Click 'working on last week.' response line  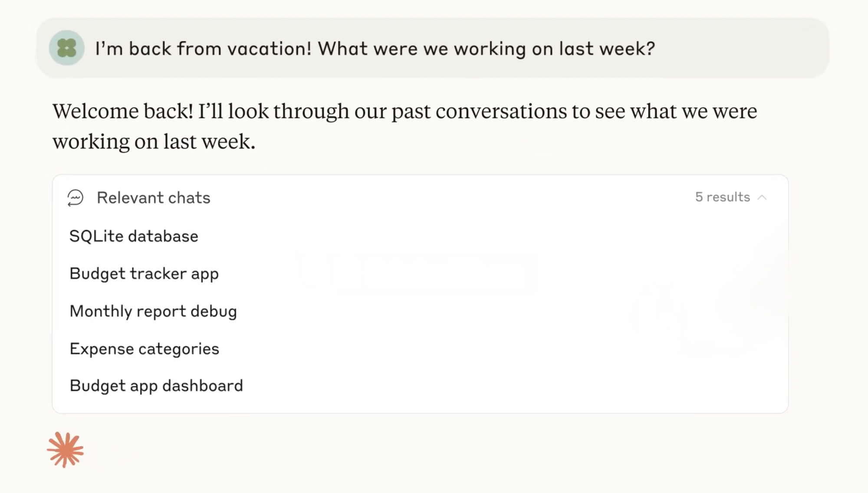click(x=154, y=142)
